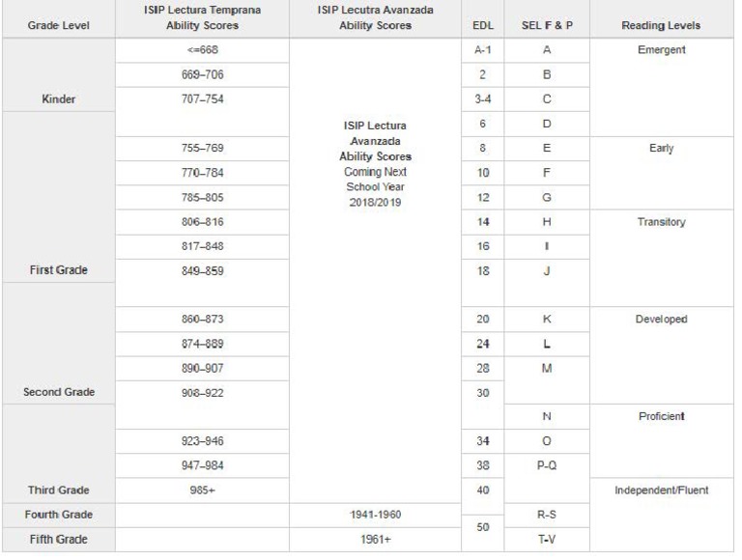Select the Second Grade row label
Screen dimensions: 742x560
[x=60, y=392]
